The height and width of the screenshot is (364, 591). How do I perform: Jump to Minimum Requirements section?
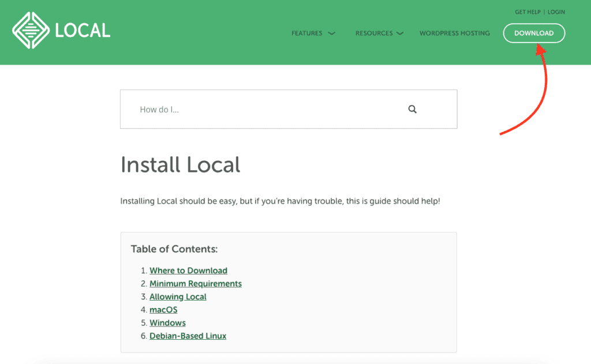(x=196, y=284)
